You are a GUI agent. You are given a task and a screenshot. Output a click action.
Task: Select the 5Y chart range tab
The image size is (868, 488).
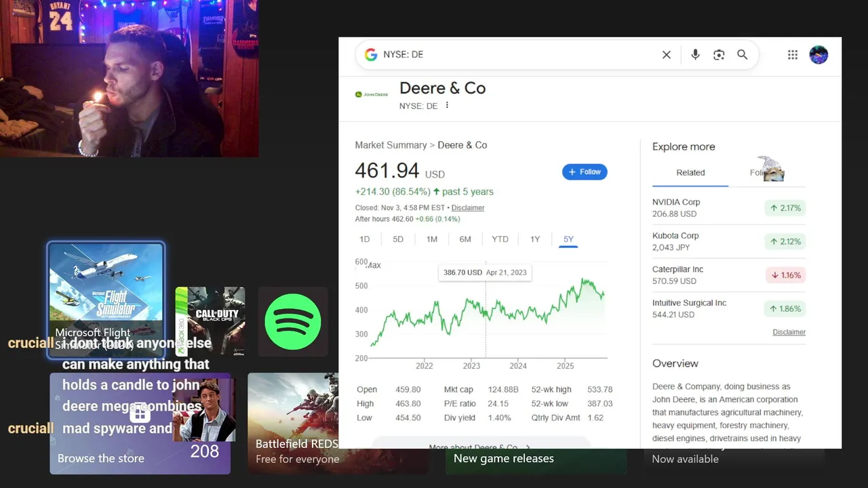click(x=568, y=239)
